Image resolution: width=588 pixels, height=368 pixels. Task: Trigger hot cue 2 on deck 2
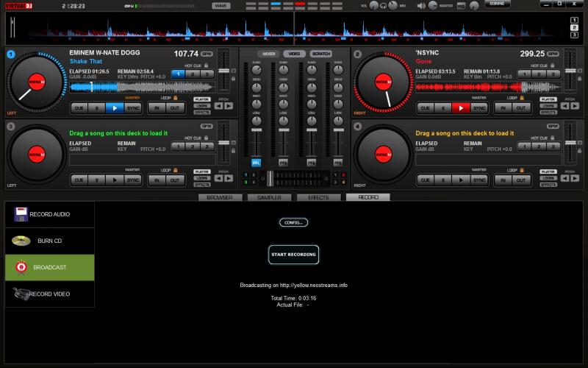pos(539,74)
